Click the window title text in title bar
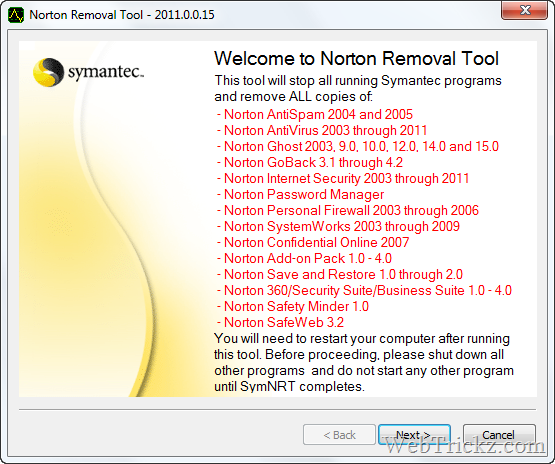The image size is (555, 464). tap(122, 15)
